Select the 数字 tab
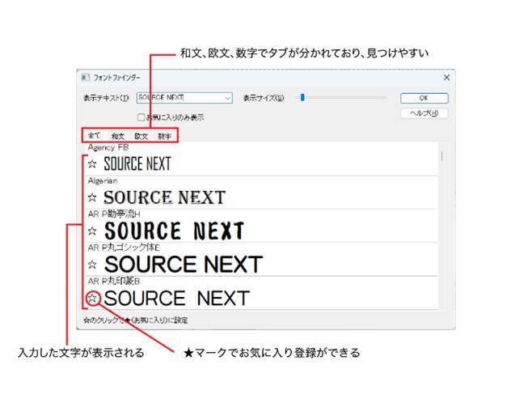532x399 pixels. point(165,136)
